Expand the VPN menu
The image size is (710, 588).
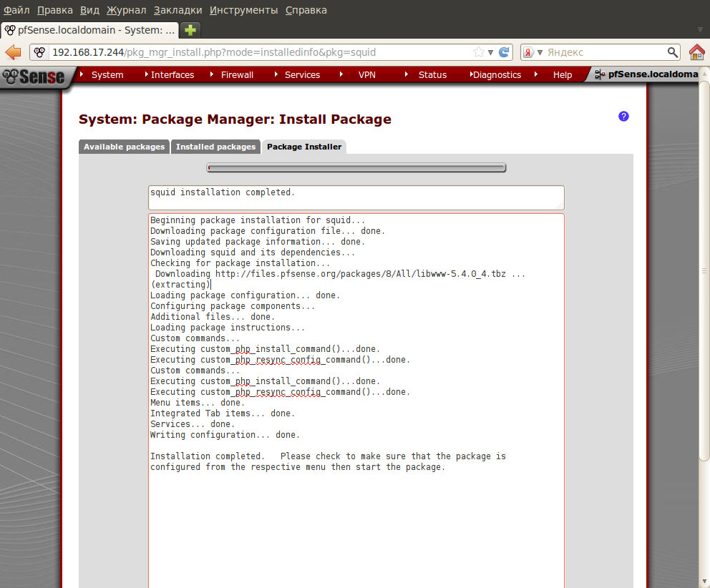click(x=366, y=74)
